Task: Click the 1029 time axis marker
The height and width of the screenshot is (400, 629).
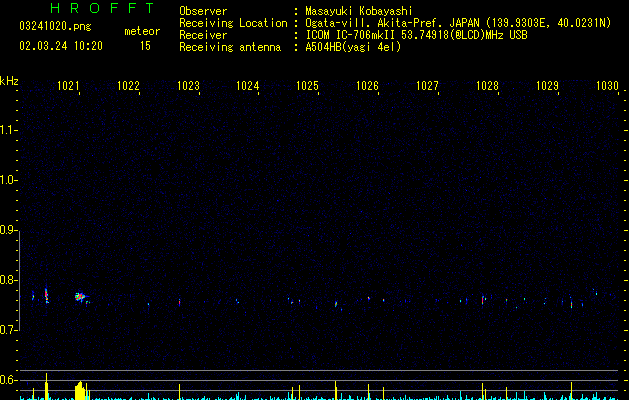Action: (x=548, y=86)
